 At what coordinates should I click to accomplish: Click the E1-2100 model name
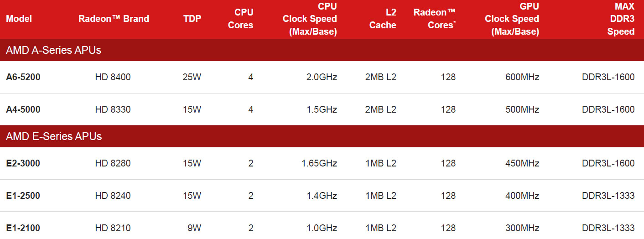point(23,228)
